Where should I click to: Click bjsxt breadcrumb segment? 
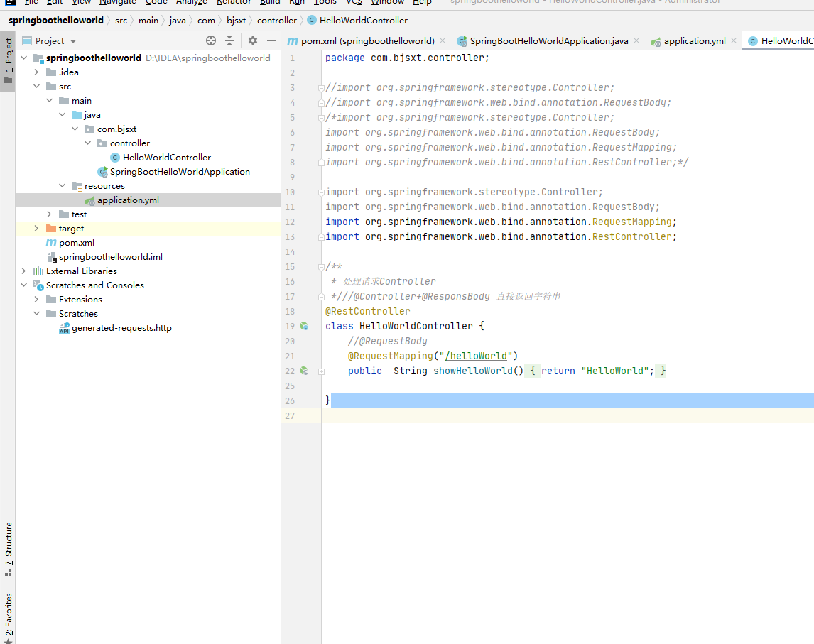237,21
